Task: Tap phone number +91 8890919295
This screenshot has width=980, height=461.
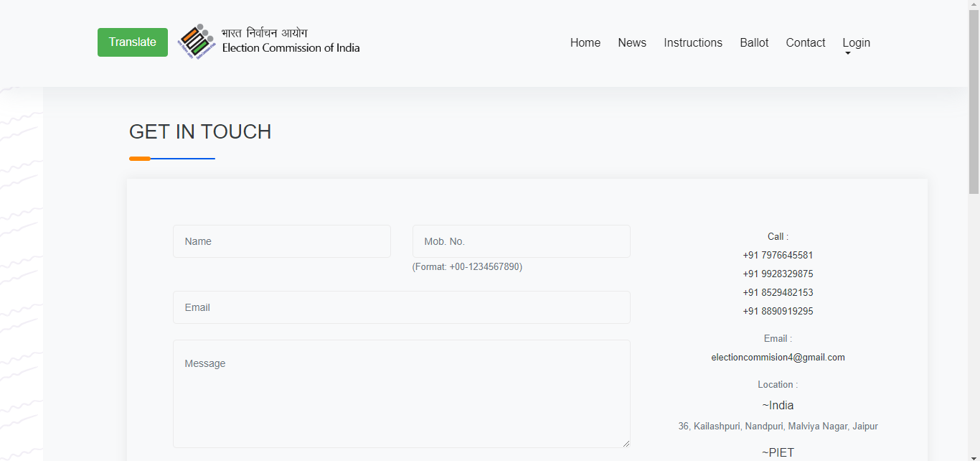Action: 778,312
